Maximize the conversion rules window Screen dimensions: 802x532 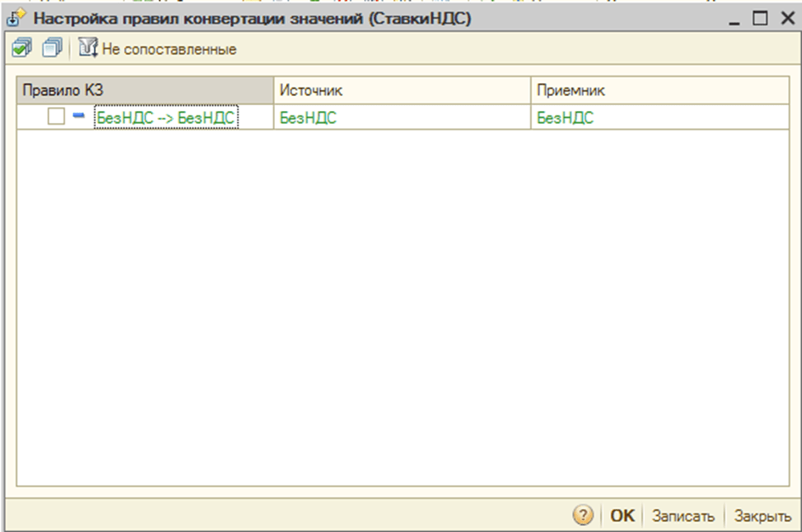coord(759,17)
